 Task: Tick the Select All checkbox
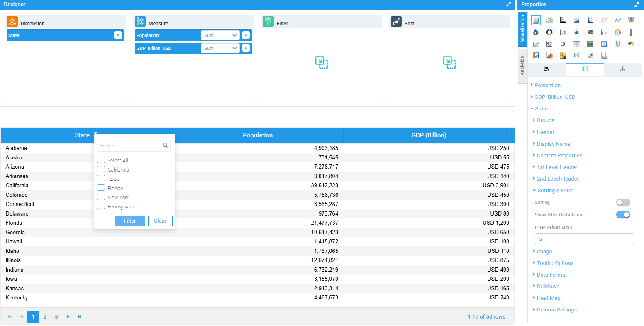101,160
